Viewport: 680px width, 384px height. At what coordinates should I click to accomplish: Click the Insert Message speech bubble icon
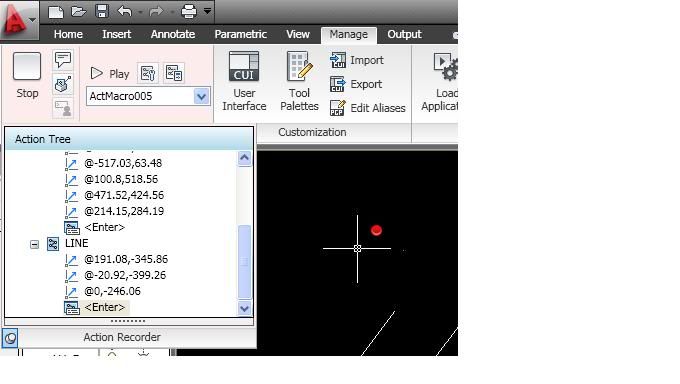[63, 59]
